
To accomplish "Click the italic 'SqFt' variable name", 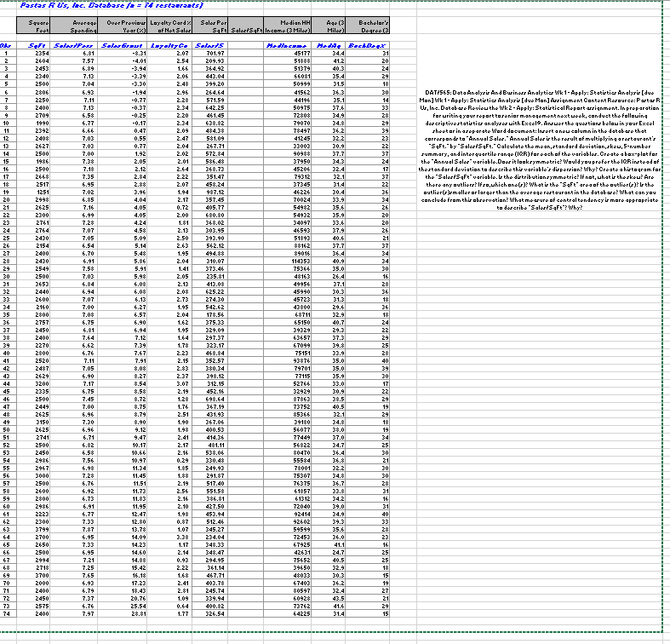I will point(37,46).
